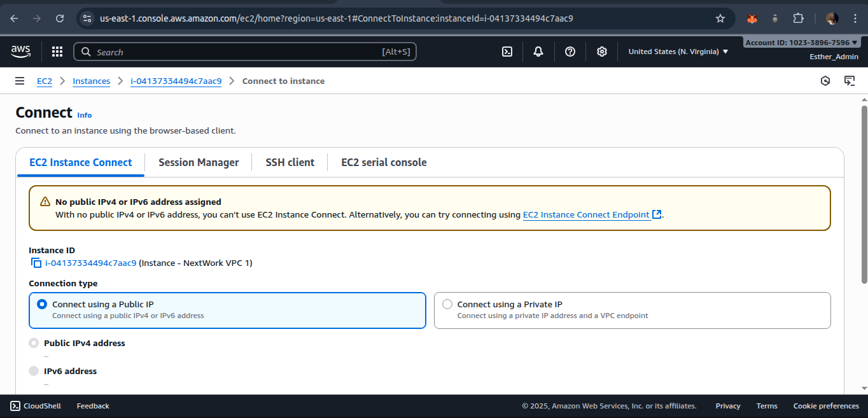Click 'No public IPv4 or IPv6 address assigned' heading
The height and width of the screenshot is (418, 868).
(138, 202)
